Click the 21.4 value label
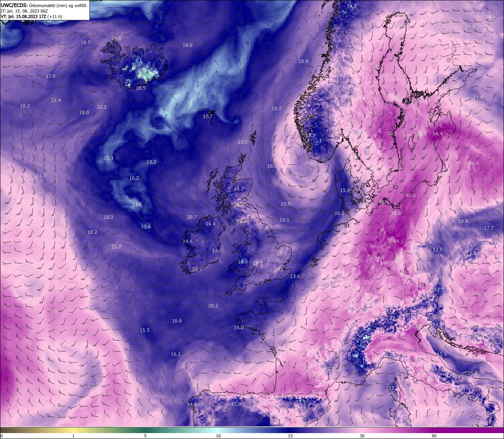The width and height of the screenshot is (504, 439). 56,100
